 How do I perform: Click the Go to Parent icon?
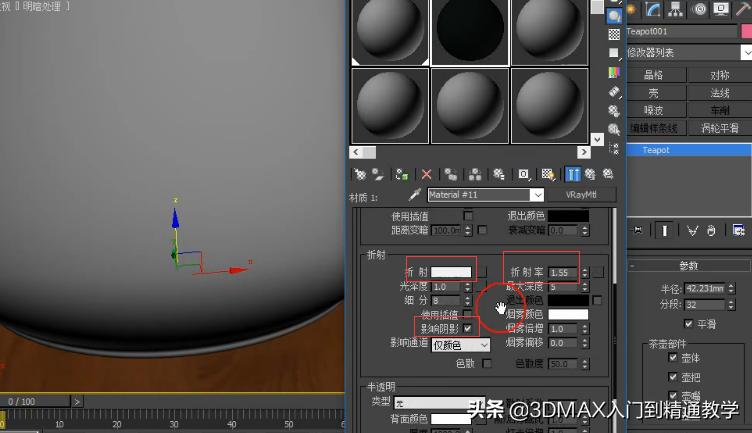click(x=590, y=174)
